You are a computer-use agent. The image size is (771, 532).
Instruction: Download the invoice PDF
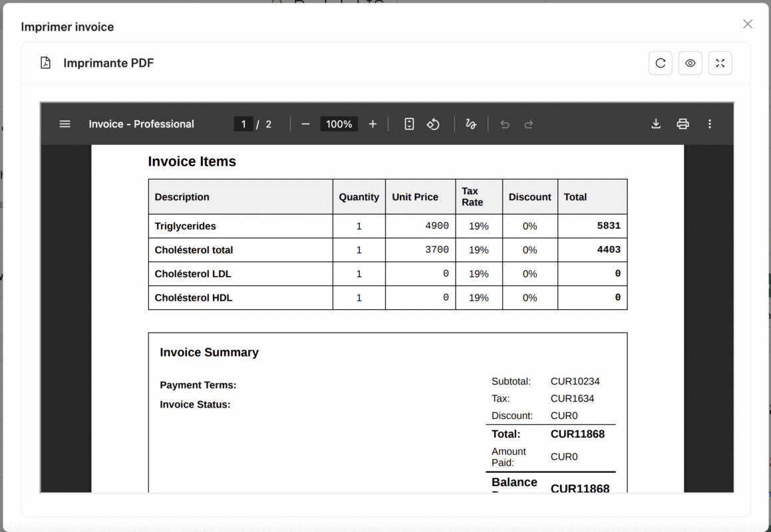656,124
